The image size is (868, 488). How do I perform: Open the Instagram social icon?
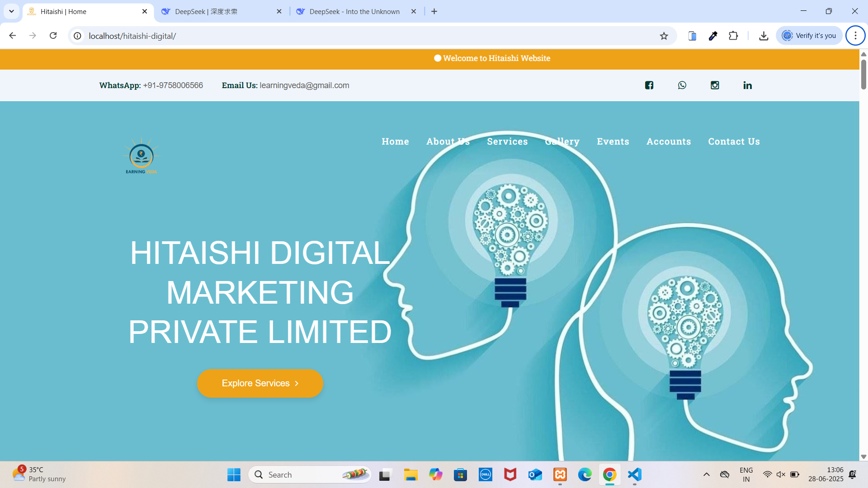715,85
